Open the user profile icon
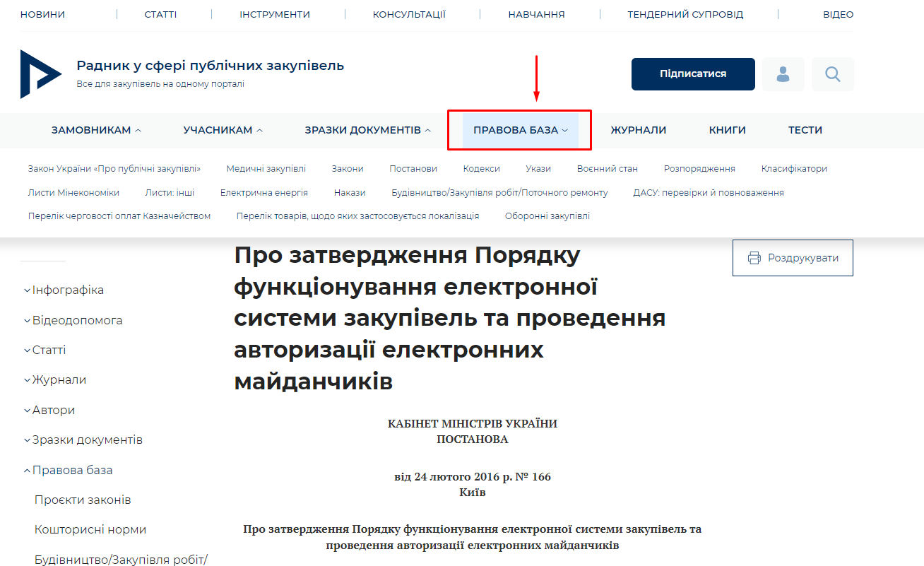Viewport: 924px width, 566px height. (x=783, y=74)
